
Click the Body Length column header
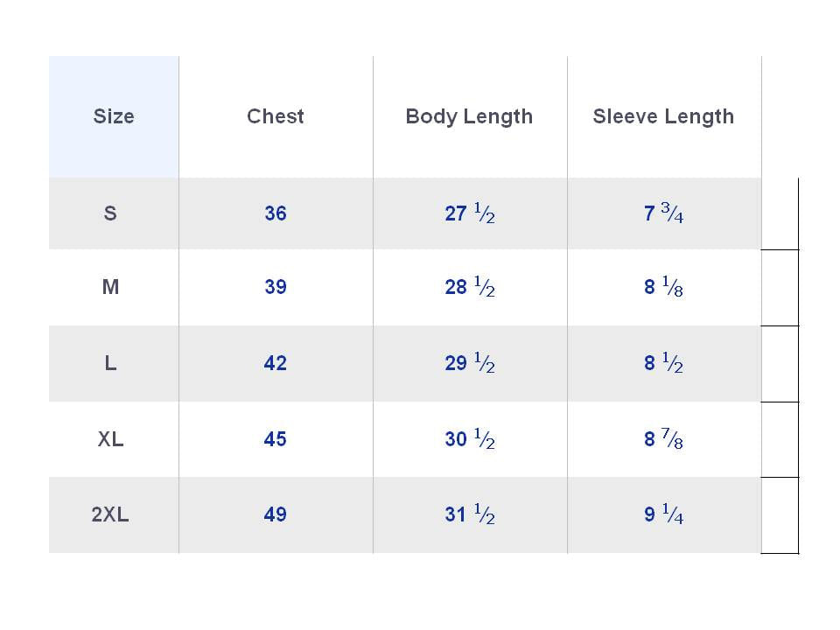tap(469, 116)
